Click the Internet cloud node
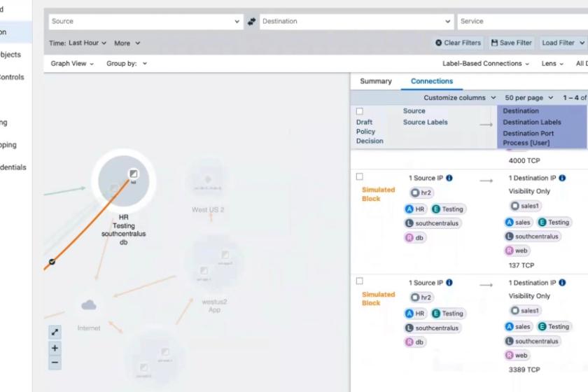 pos(88,305)
